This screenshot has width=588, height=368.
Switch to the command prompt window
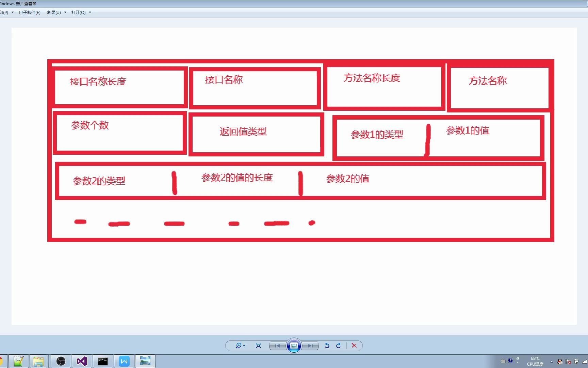103,361
